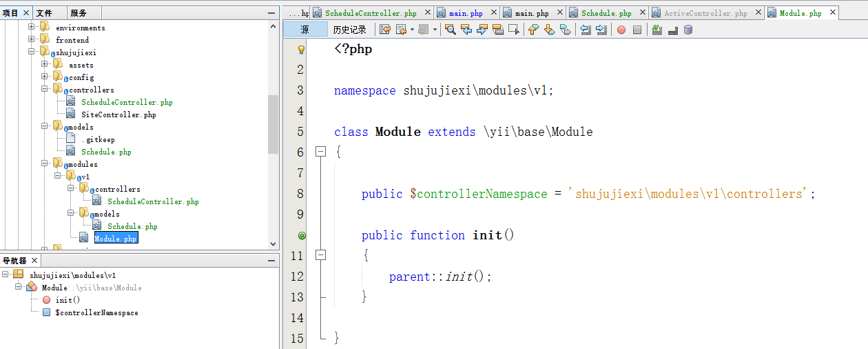Collapse the class code fold at line 6
Screen dimensions: 868x349
coord(320,152)
